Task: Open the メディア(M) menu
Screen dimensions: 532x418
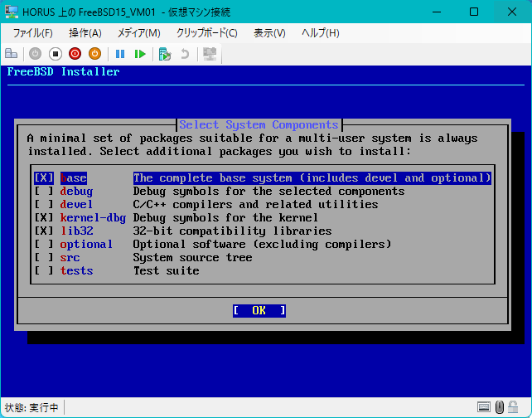Action: (x=138, y=33)
